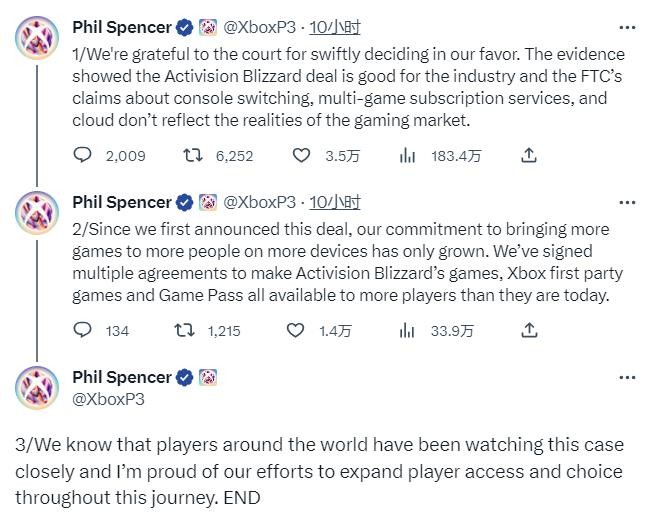Open the second tweet's 10小时 timestamp

point(335,202)
